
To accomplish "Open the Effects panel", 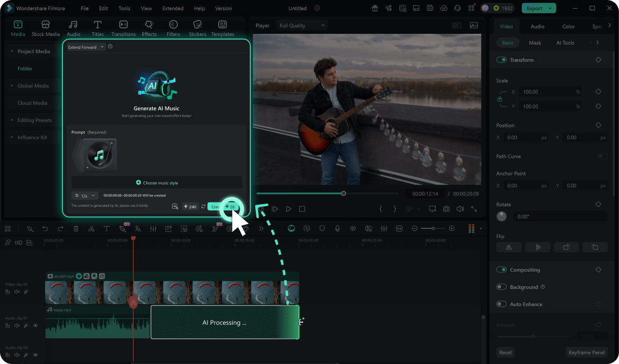I will pyautogui.click(x=149, y=28).
